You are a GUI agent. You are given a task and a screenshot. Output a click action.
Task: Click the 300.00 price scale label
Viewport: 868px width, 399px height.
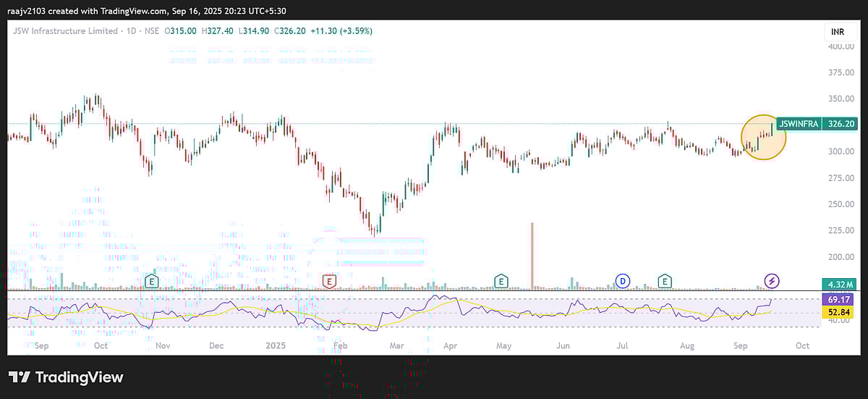841,151
